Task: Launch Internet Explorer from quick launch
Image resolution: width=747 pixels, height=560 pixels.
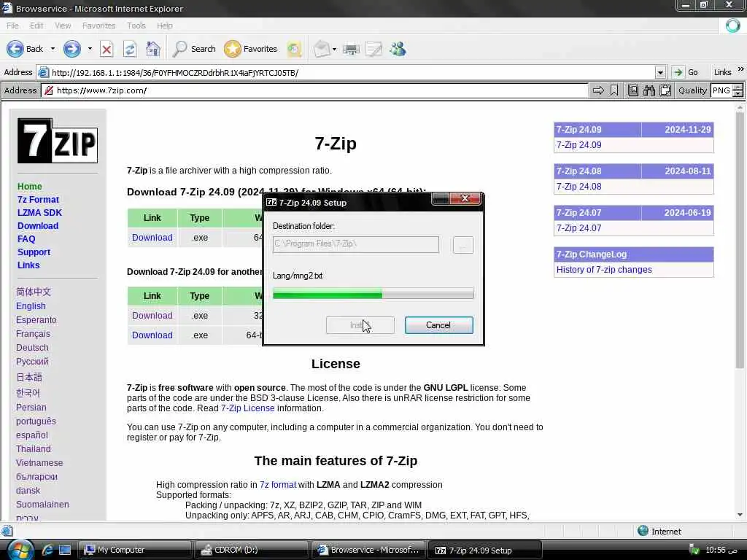Action: (47, 550)
